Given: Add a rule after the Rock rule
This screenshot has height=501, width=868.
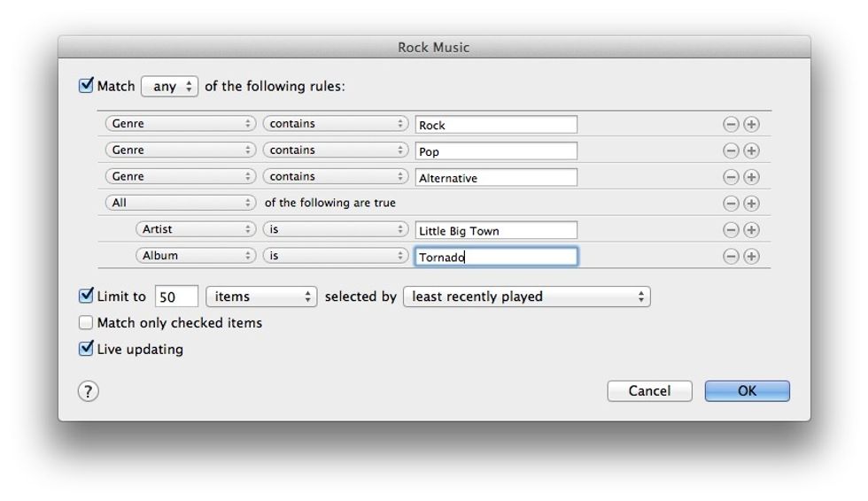Looking at the screenshot, I should (x=751, y=125).
